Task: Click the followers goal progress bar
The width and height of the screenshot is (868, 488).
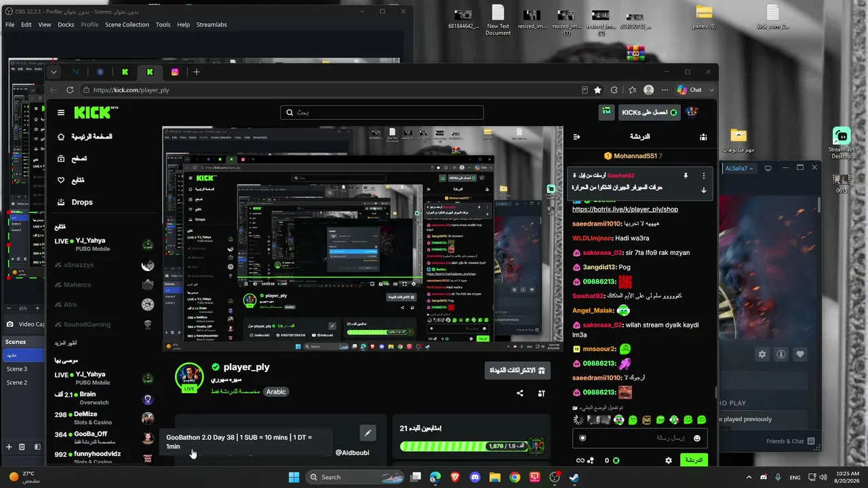Action: click(x=465, y=446)
